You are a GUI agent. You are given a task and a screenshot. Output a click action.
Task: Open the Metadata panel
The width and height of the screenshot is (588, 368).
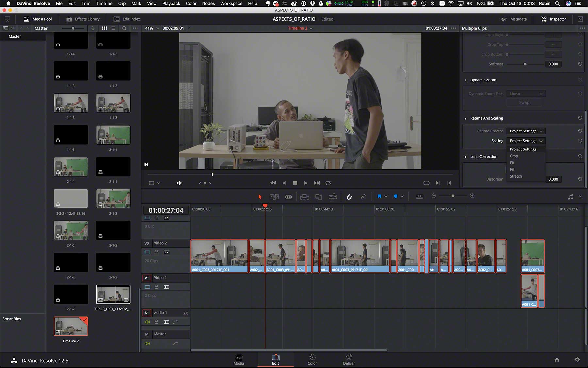point(514,19)
